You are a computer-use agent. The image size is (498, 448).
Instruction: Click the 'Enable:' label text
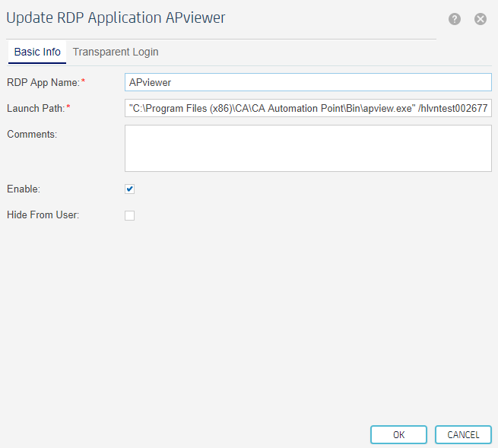[x=24, y=189]
